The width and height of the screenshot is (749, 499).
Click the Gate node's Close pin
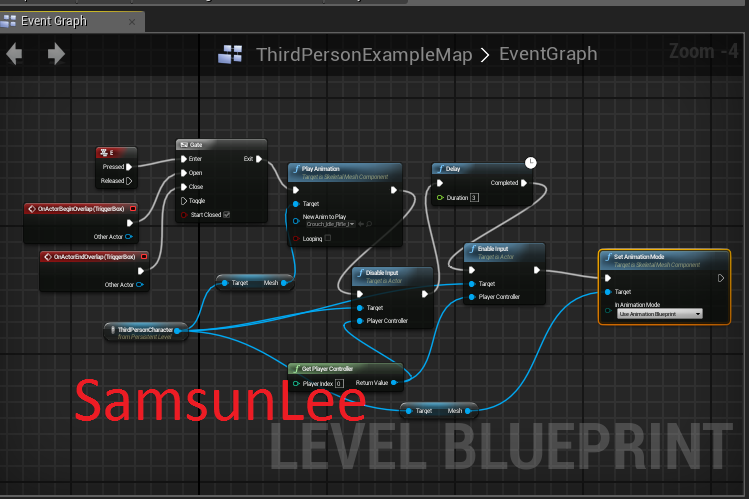coord(184,187)
